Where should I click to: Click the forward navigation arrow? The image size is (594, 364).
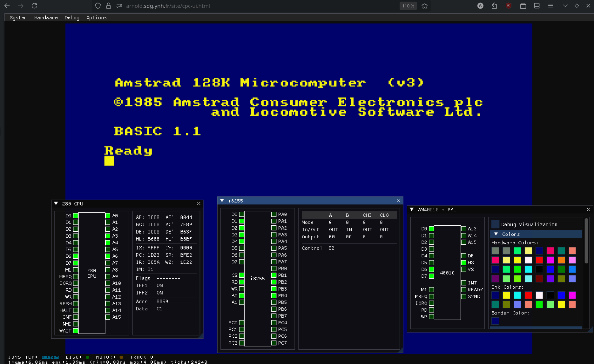point(21,6)
